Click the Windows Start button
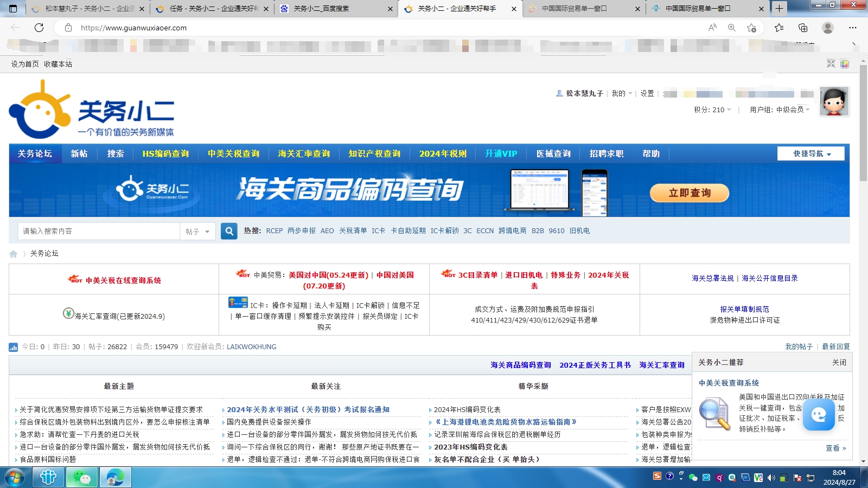 pos(14,478)
